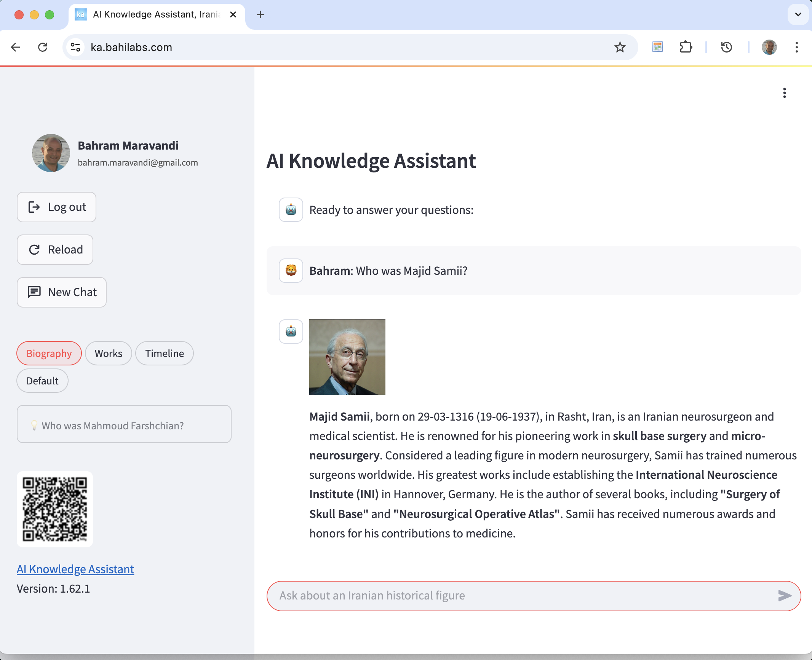Image resolution: width=812 pixels, height=660 pixels.
Task: Click the browser reload page icon
Action: 43,47
